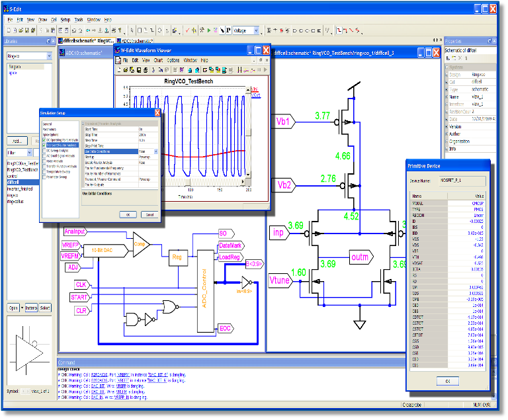Open the Chart menu in W-Edit
508x420 pixels.
(x=158, y=60)
